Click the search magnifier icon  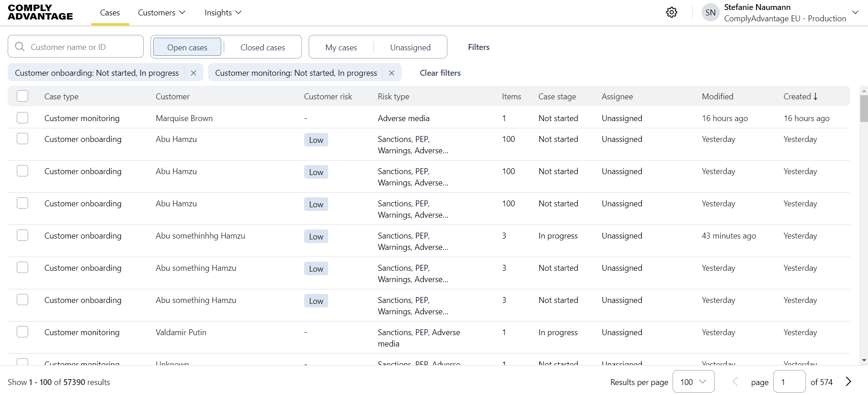coord(20,47)
